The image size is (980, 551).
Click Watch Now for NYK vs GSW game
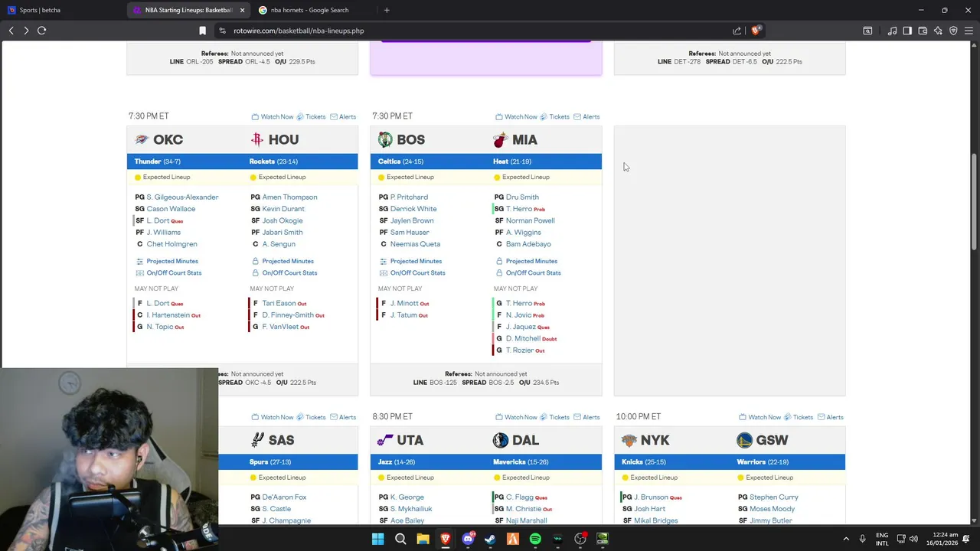pos(759,418)
